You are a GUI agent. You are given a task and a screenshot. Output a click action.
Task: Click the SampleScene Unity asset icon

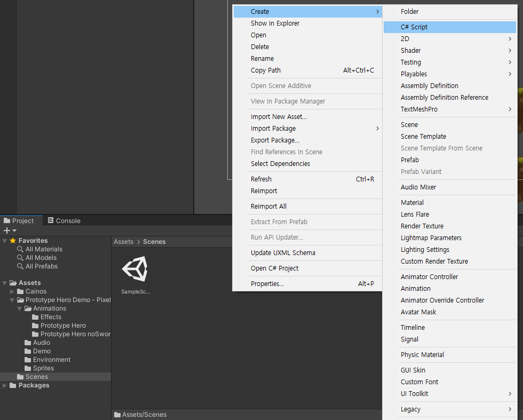pos(134,269)
